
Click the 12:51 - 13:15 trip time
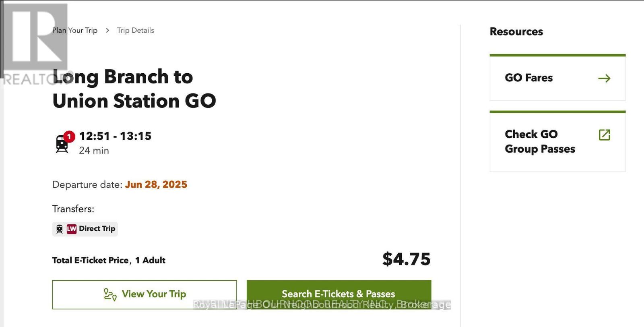click(x=115, y=136)
